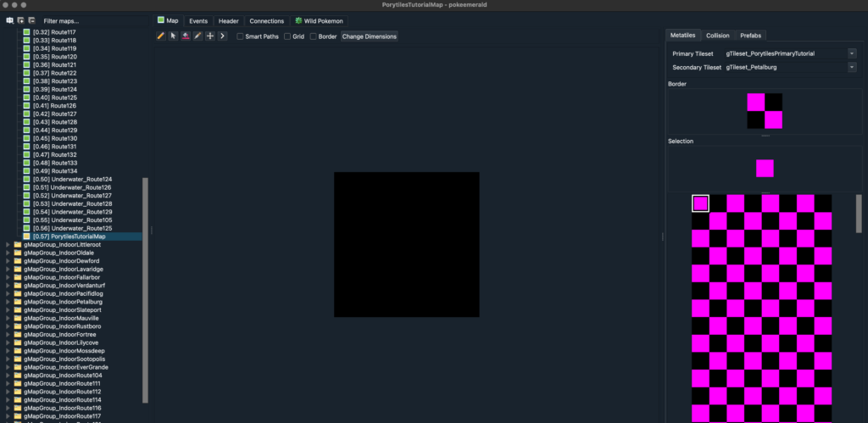Select [0.35] Route120 map entry text
The height and width of the screenshot is (423, 868).
point(55,57)
